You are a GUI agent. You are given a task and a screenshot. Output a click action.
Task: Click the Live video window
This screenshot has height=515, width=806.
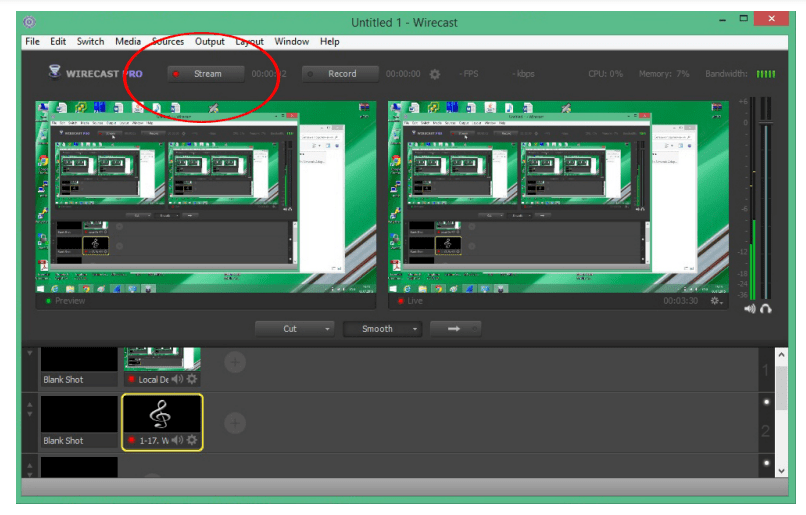(x=558, y=197)
